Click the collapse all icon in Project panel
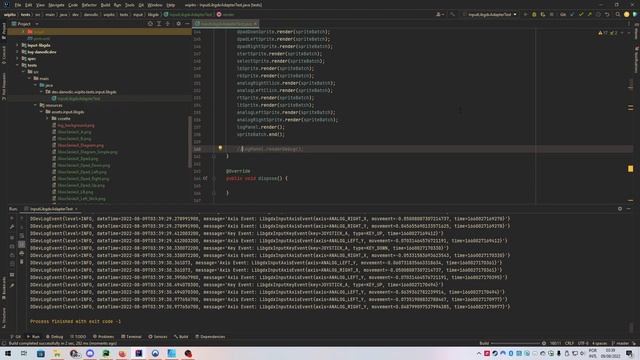 coord(168,24)
